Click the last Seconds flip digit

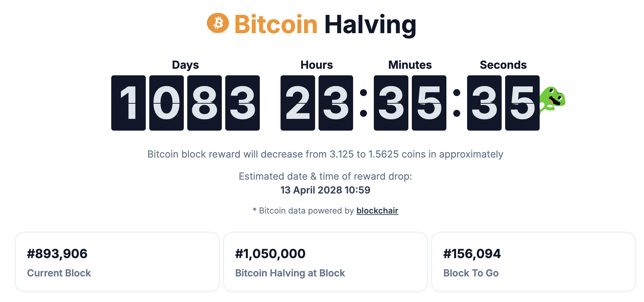(x=522, y=103)
